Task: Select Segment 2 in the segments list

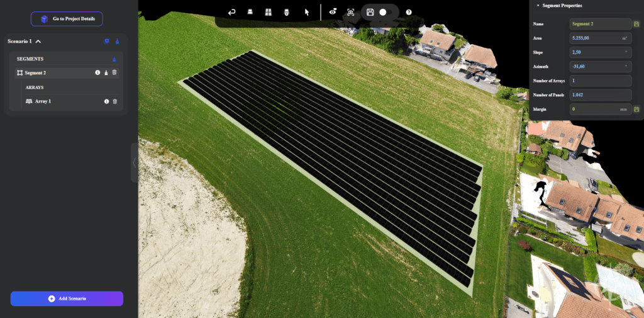Action: [67, 73]
